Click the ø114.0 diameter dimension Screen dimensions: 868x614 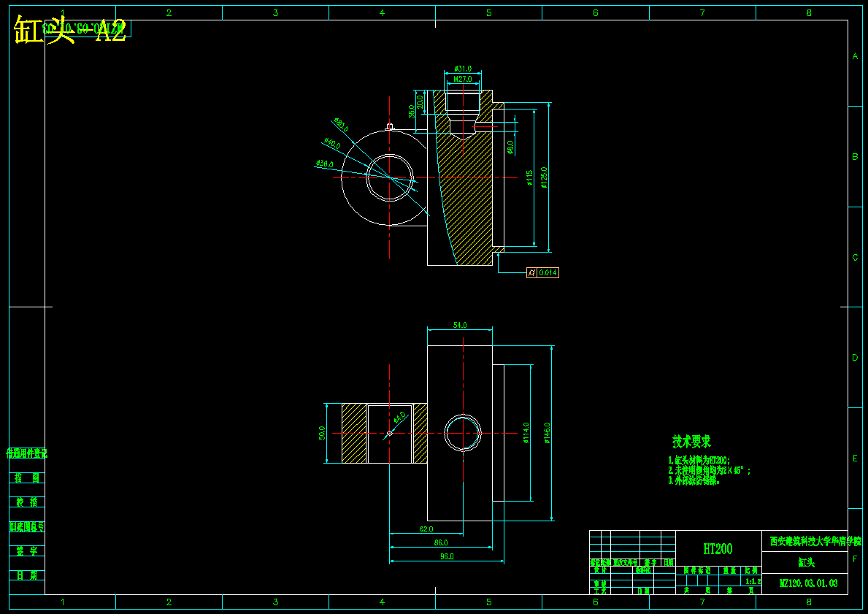(x=526, y=433)
